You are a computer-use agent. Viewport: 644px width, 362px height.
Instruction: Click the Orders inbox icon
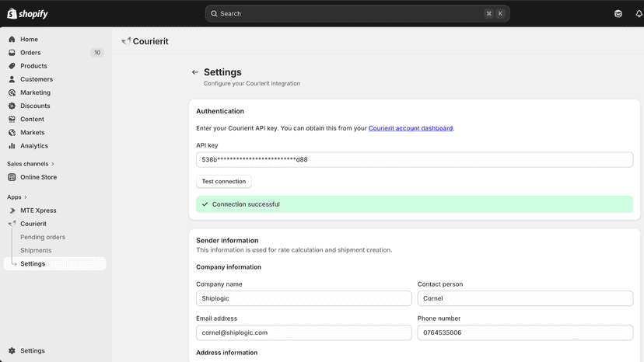point(12,53)
